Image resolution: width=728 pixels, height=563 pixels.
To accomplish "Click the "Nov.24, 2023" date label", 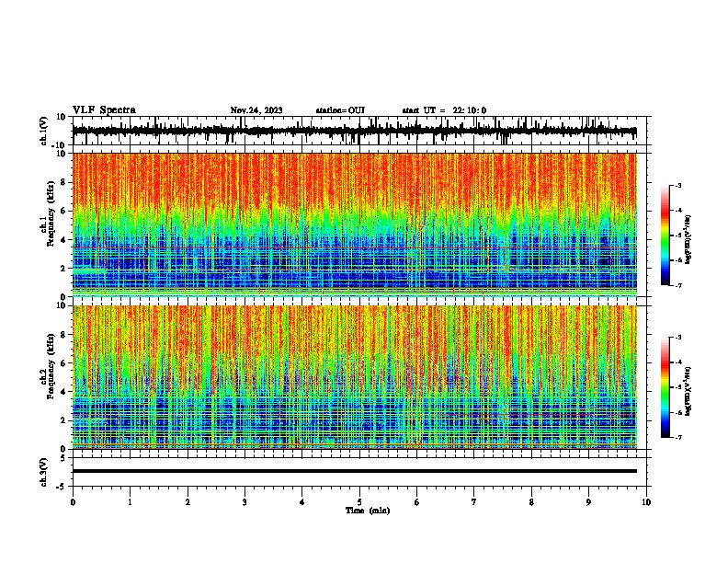I will (256, 110).
